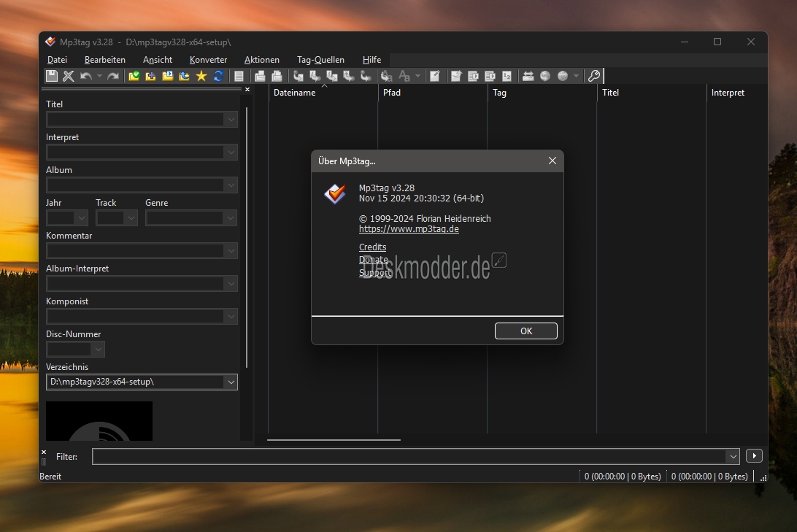
Task: Expand the dropdown arrow next to Aa
Action: click(x=417, y=76)
